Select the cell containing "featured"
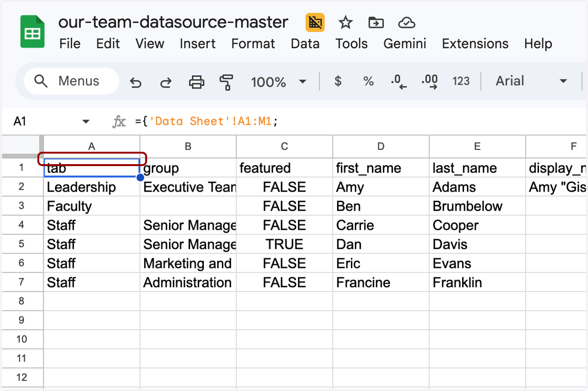The image size is (588, 391). coord(285,168)
